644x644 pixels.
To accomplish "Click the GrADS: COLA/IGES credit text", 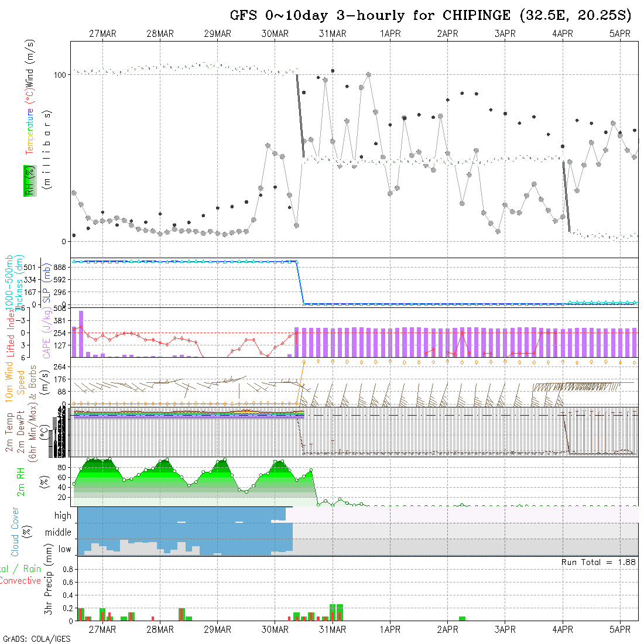I will click(x=36, y=639).
